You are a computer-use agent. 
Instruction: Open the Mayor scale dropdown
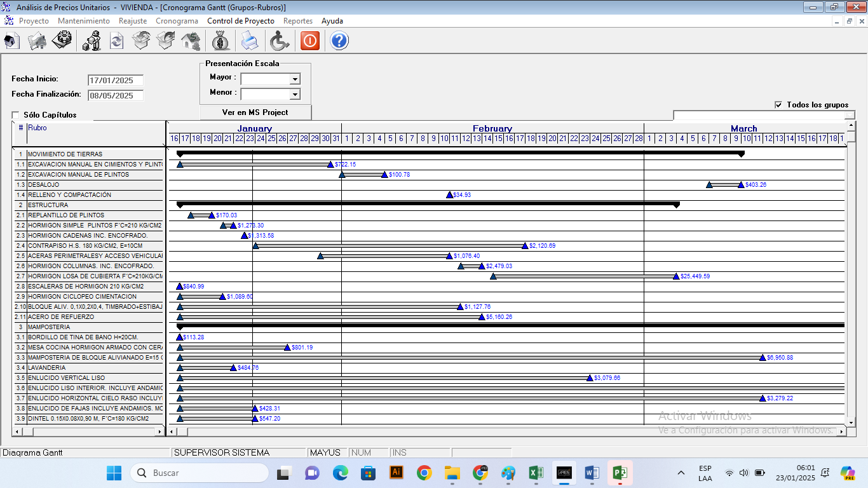[295, 79]
